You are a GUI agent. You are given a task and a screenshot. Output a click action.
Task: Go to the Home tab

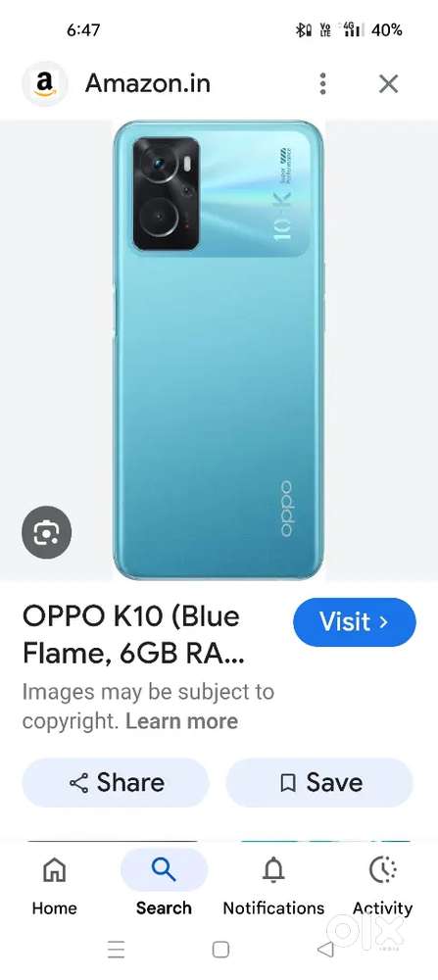pos(54,886)
